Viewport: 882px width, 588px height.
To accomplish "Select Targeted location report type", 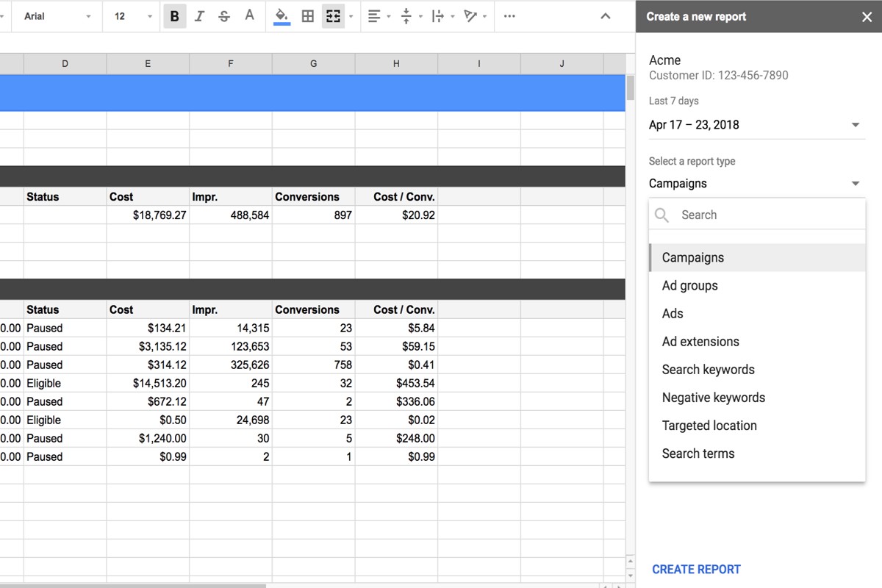I will (x=757, y=426).
